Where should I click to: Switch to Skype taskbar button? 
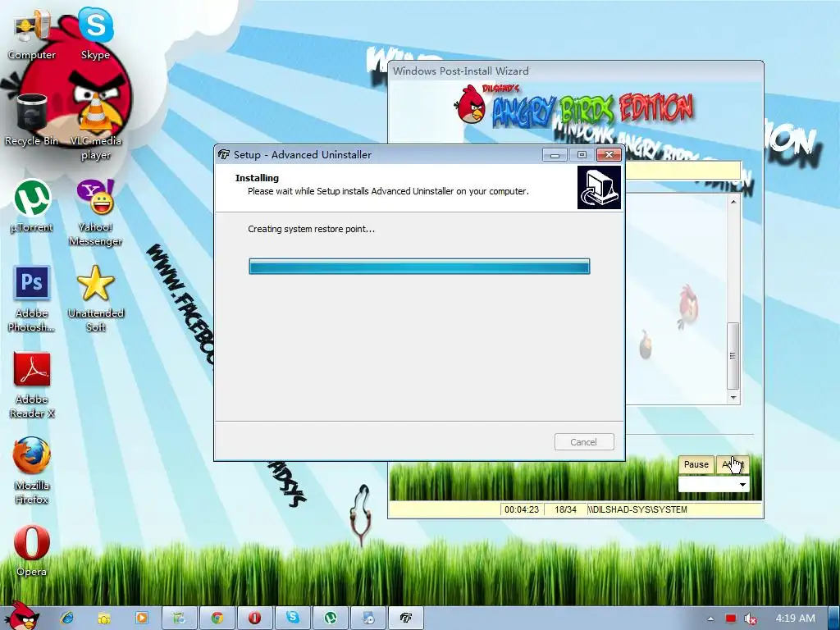pyautogui.click(x=293, y=619)
